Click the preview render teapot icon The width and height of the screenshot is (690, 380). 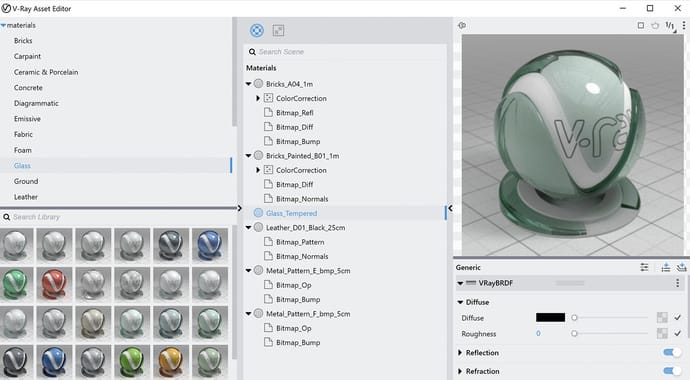(x=655, y=26)
